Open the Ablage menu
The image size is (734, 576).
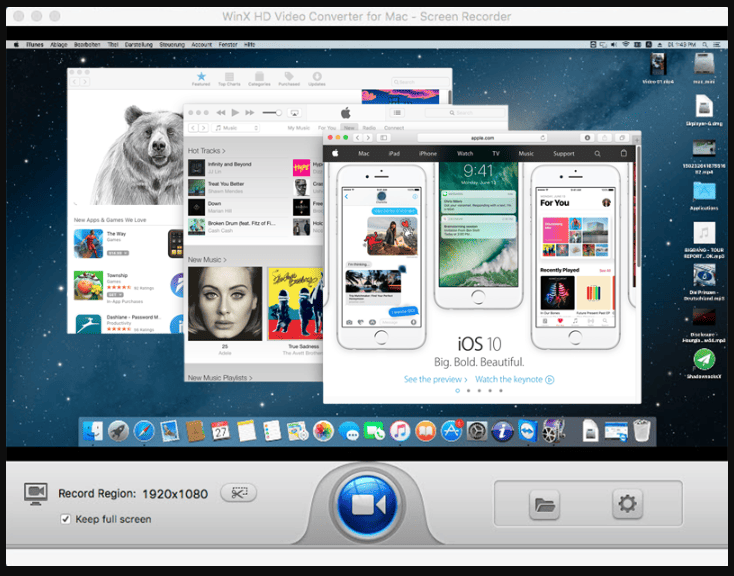pyautogui.click(x=59, y=44)
